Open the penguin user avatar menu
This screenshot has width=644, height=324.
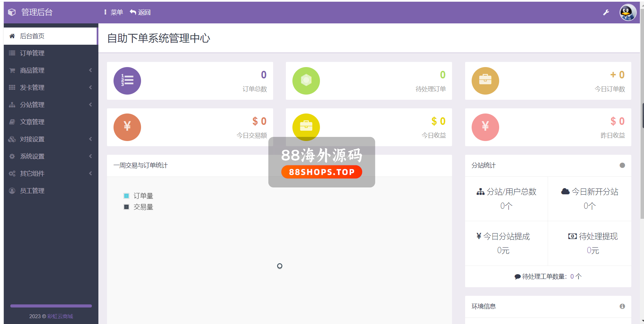coord(627,12)
